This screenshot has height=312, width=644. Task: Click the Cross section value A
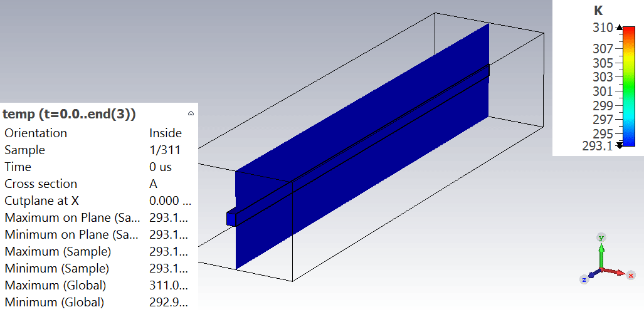pyautogui.click(x=153, y=184)
